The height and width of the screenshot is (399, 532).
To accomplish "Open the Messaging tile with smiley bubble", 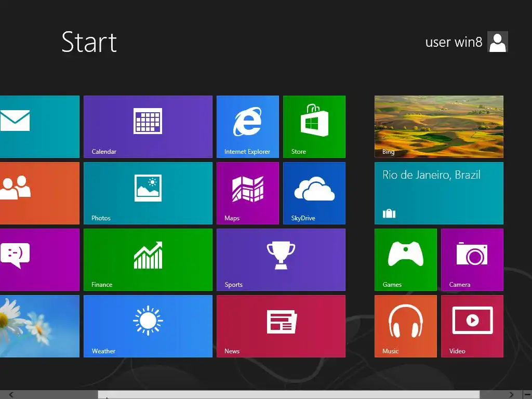I will [39, 260].
